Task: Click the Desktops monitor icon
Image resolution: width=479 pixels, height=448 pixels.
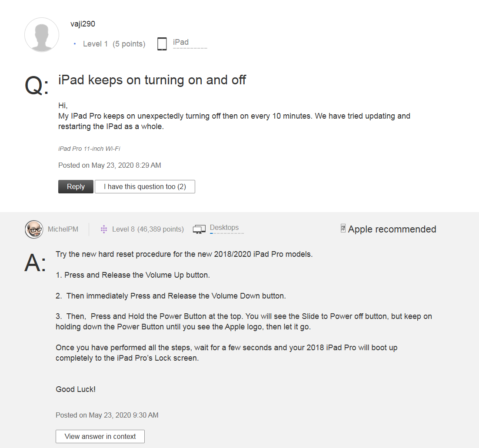Action: [199, 229]
